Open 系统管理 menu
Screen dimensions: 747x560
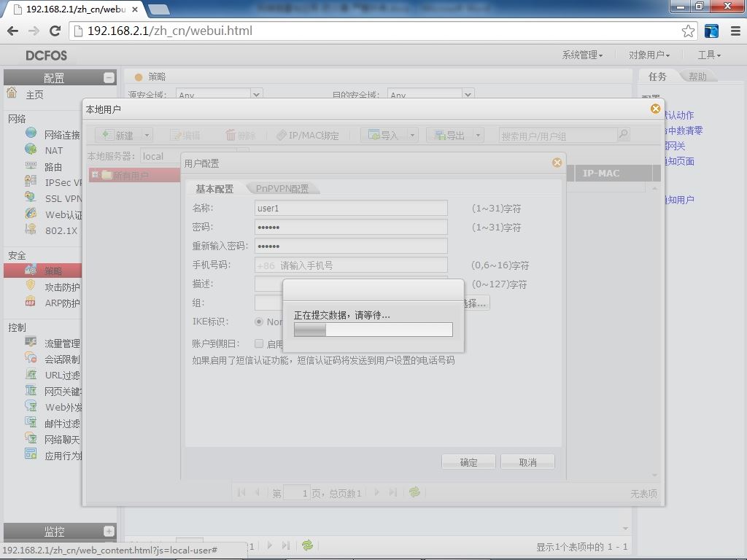tap(582, 55)
